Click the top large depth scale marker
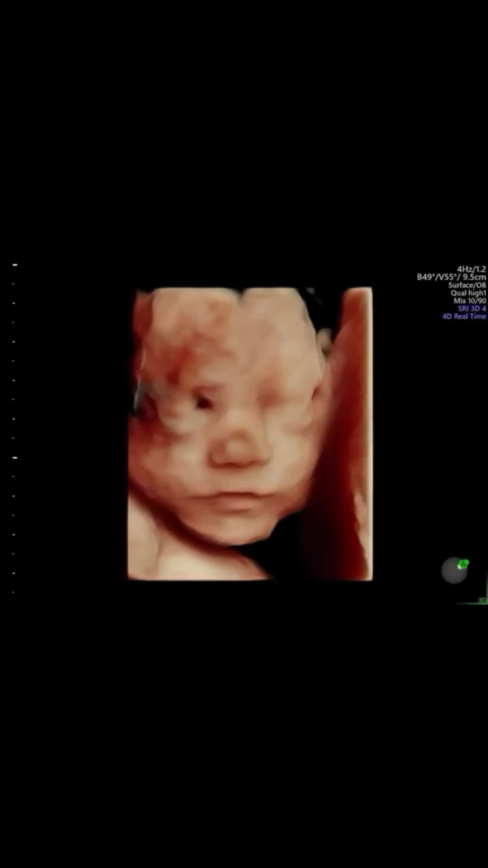488x868 pixels. pos(15,264)
